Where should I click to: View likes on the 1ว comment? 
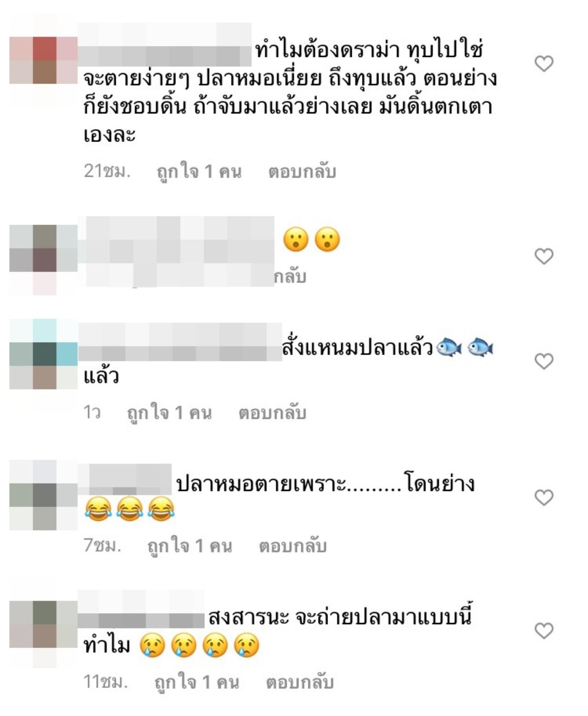[169, 413]
